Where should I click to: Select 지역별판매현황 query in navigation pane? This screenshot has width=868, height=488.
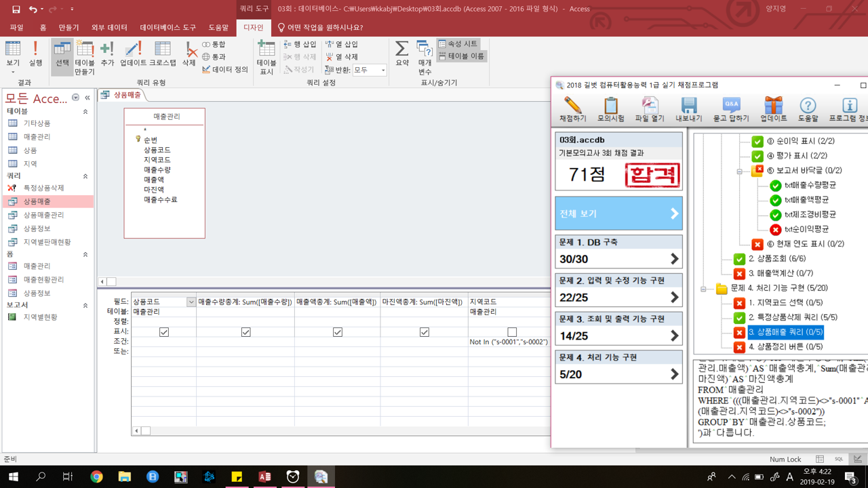[x=47, y=242]
